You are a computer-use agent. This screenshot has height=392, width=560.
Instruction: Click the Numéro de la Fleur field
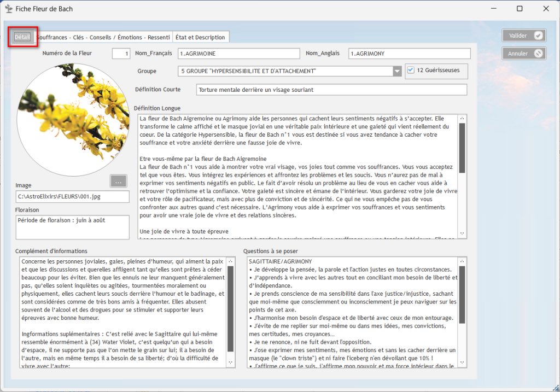tap(121, 54)
